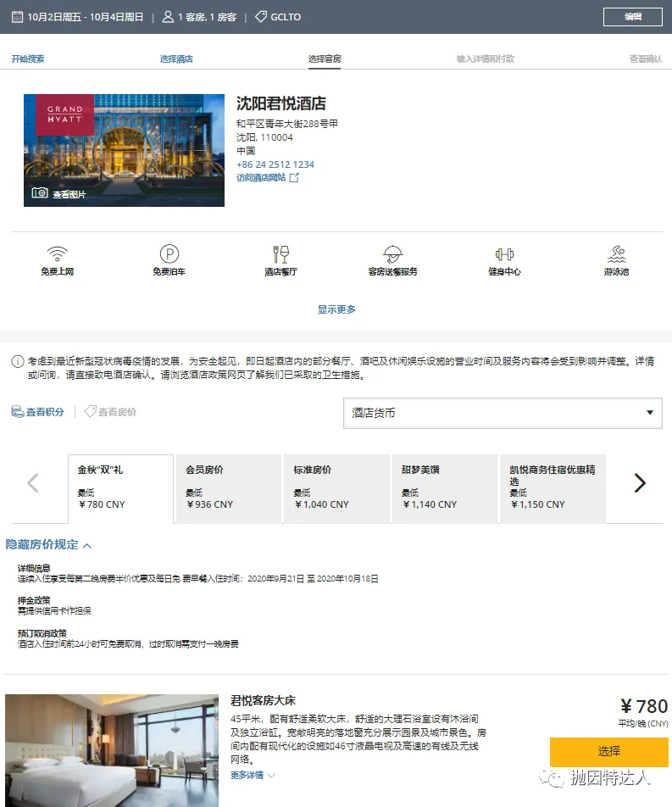
Task: Open the 输入详情和付款 step
Action: click(x=486, y=58)
